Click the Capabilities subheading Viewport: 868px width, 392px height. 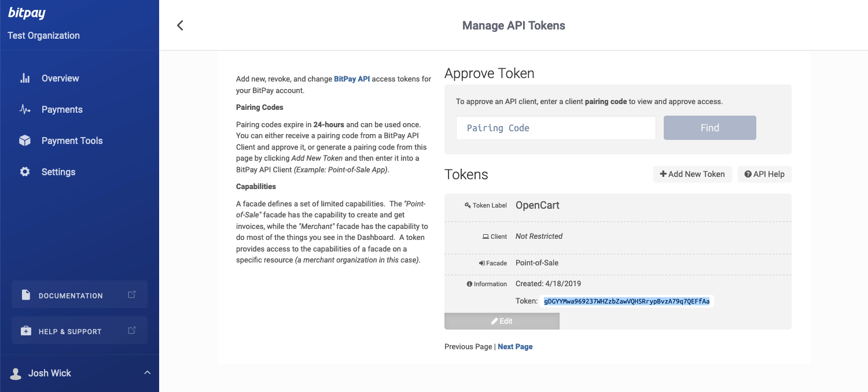pos(256,187)
